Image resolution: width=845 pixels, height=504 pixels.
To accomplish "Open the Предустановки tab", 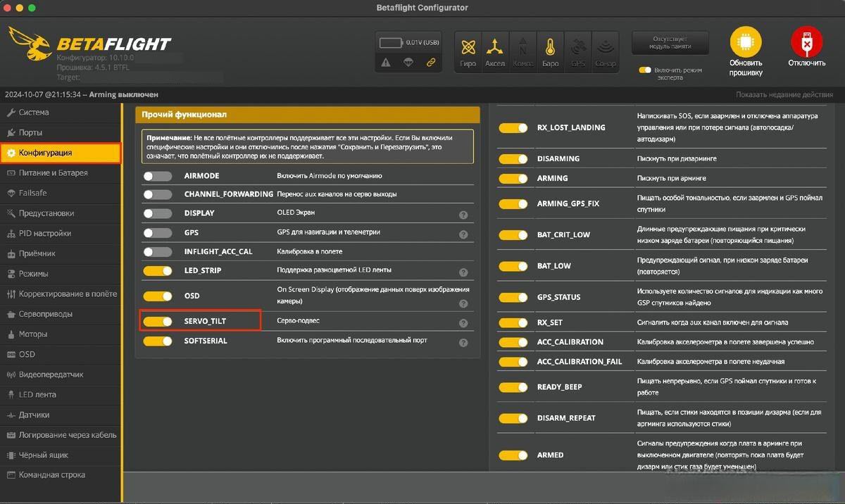I will pyautogui.click(x=61, y=213).
